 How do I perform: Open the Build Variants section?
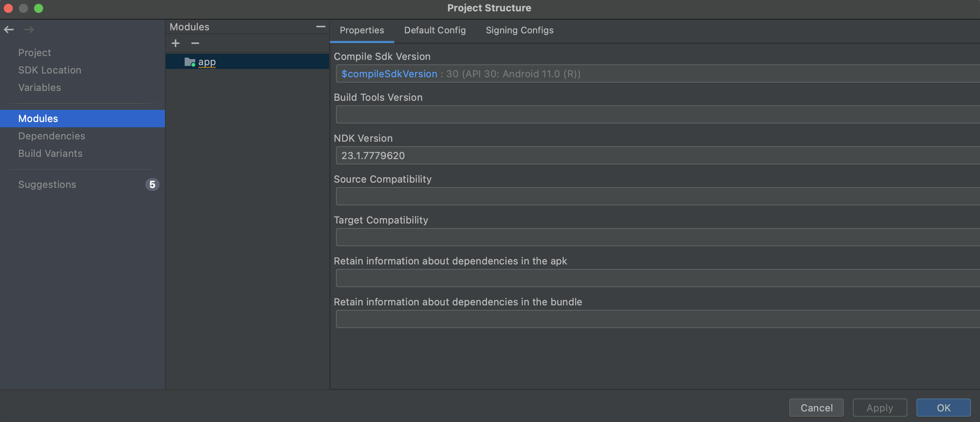click(x=50, y=153)
